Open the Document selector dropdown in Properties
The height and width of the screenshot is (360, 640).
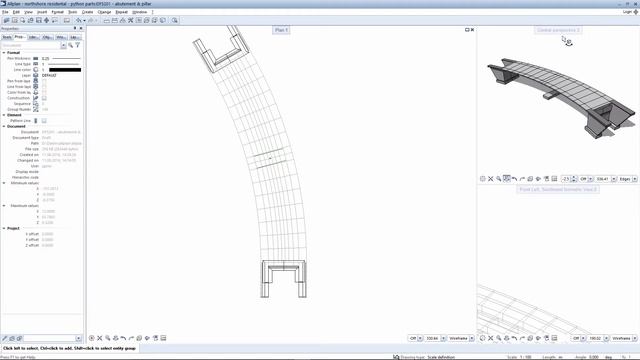[x=63, y=46]
